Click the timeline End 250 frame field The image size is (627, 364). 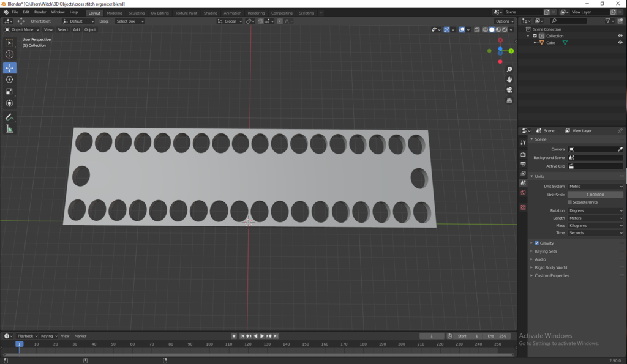coord(497,336)
